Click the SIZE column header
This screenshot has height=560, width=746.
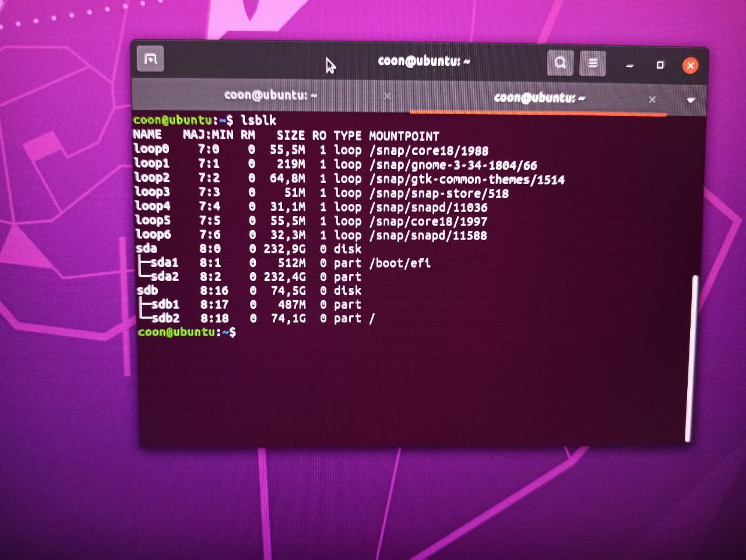[291, 136]
